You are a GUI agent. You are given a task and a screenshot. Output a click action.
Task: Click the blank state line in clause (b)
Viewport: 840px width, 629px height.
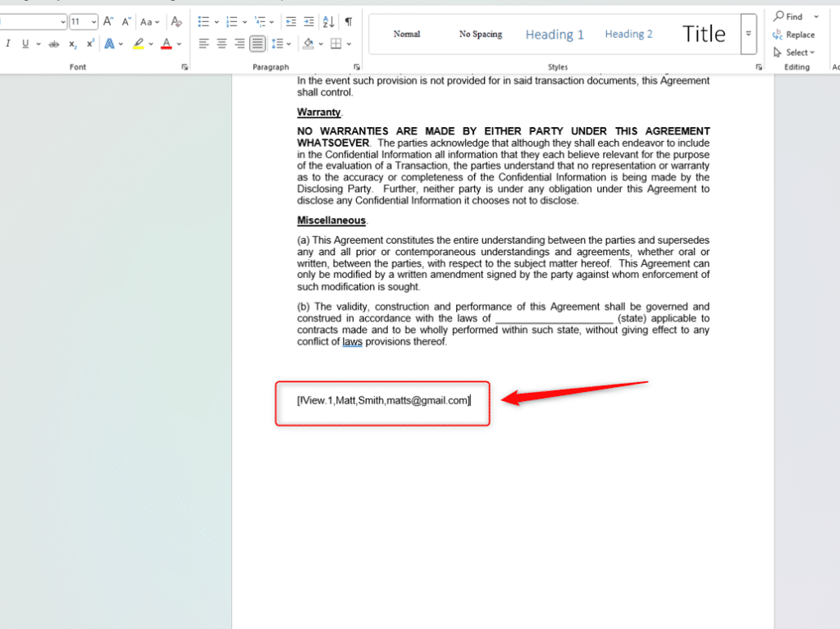pyautogui.click(x=554, y=319)
